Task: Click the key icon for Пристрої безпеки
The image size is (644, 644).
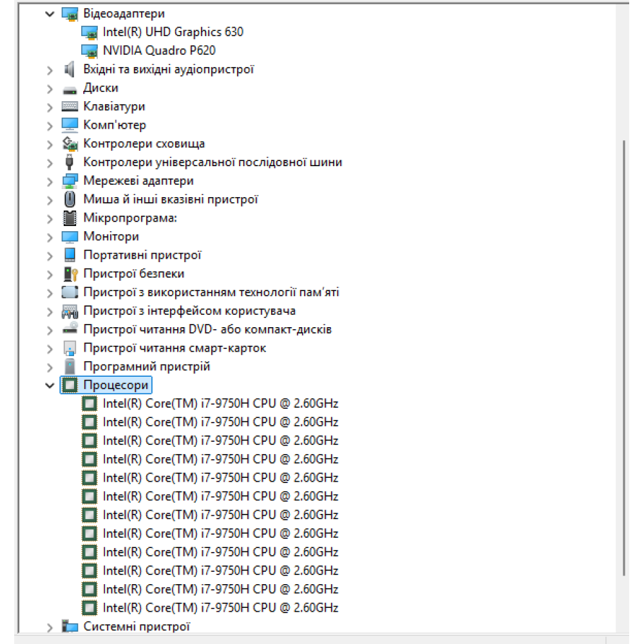Action: point(70,274)
